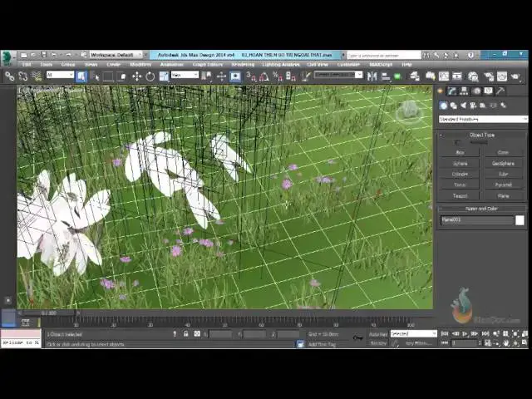Screen dimensions: 532x399
Task: Choose the Rectangular Selection Region tool
Action: click(108, 76)
